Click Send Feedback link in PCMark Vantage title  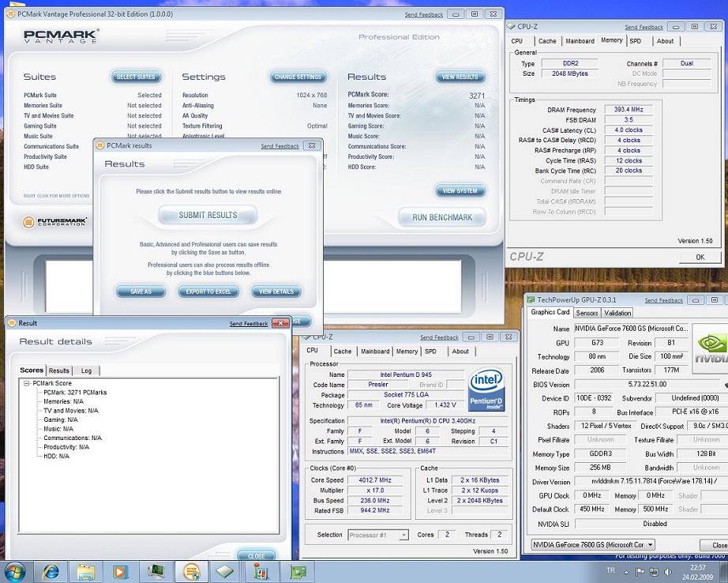[x=423, y=15]
